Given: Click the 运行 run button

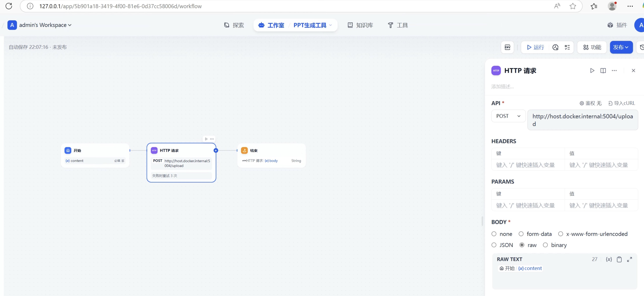Looking at the screenshot, I should tap(535, 47).
